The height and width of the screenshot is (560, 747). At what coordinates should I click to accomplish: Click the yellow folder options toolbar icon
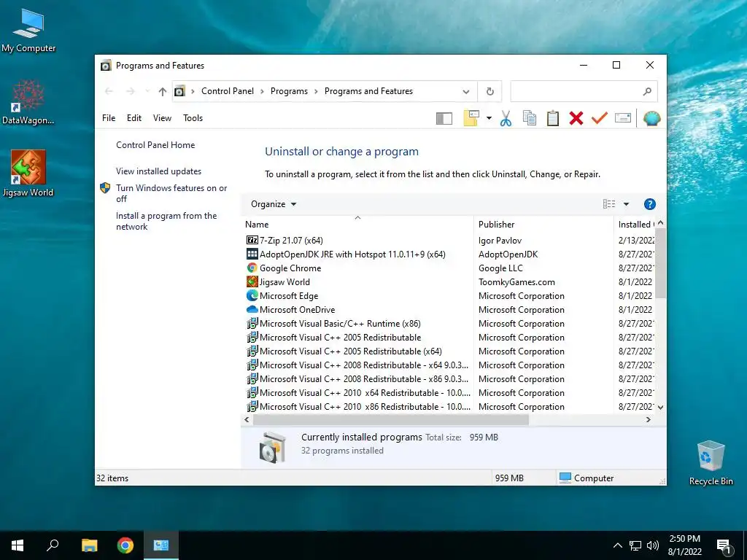point(471,118)
